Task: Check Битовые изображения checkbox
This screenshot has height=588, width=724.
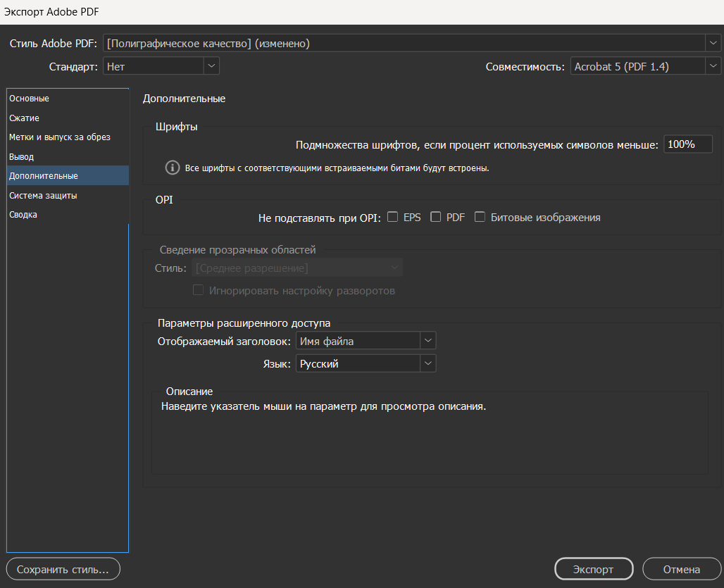Action: coord(480,217)
